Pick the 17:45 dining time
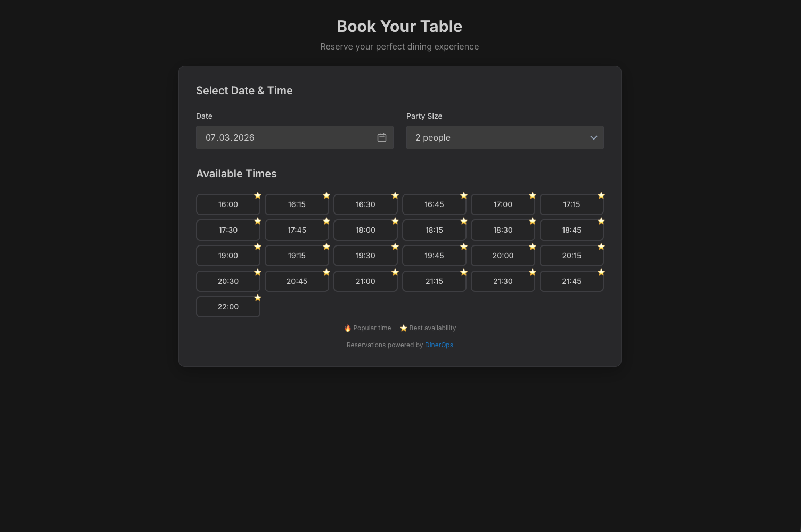This screenshot has width=801, height=532. point(297,230)
